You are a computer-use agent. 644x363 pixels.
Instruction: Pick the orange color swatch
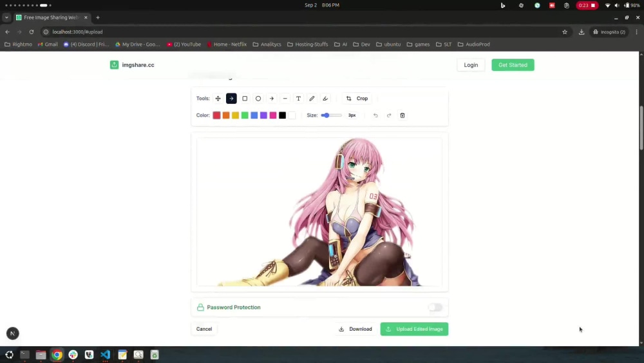pyautogui.click(x=226, y=115)
